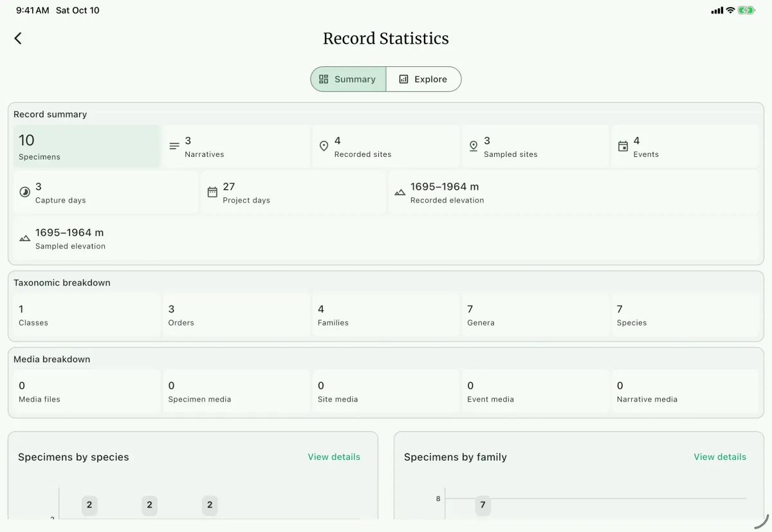Select the Classes count card
The image size is (772, 532).
[87, 315]
